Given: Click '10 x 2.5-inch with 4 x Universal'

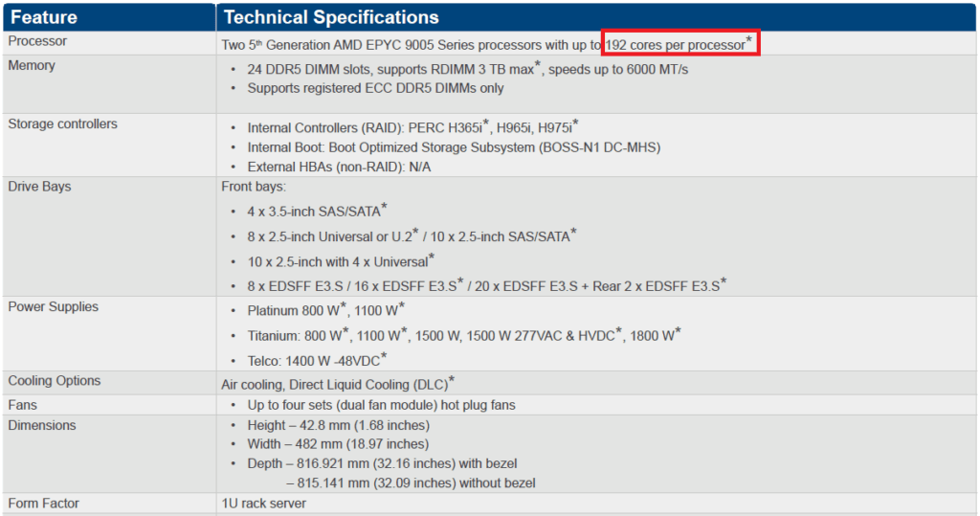Looking at the screenshot, I should click(341, 260).
